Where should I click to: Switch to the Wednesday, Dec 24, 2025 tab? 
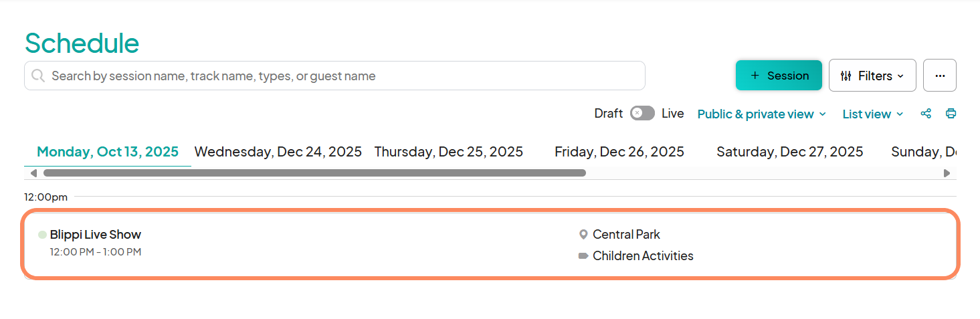278,152
